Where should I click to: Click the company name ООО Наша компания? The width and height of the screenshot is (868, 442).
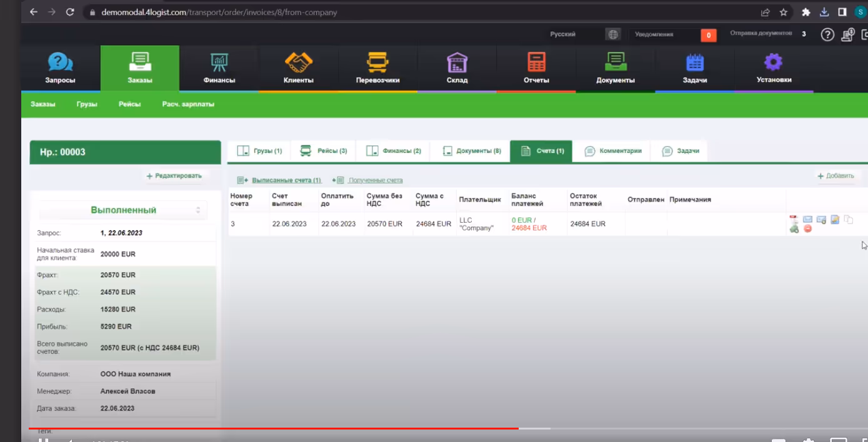click(135, 374)
